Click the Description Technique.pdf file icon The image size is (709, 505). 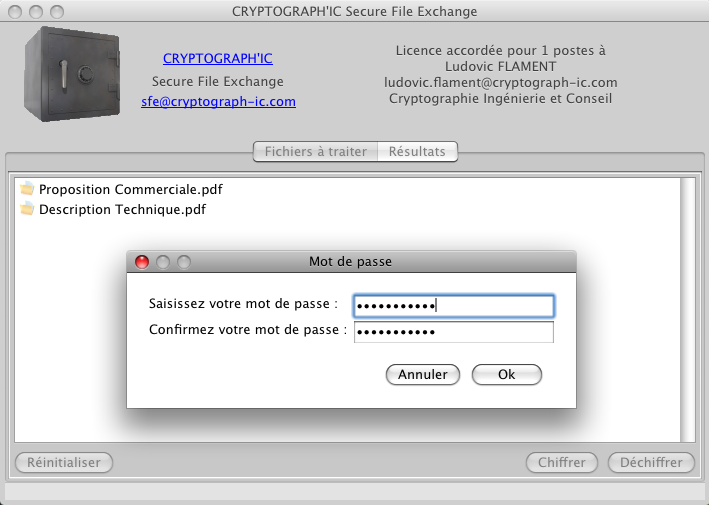(27, 209)
